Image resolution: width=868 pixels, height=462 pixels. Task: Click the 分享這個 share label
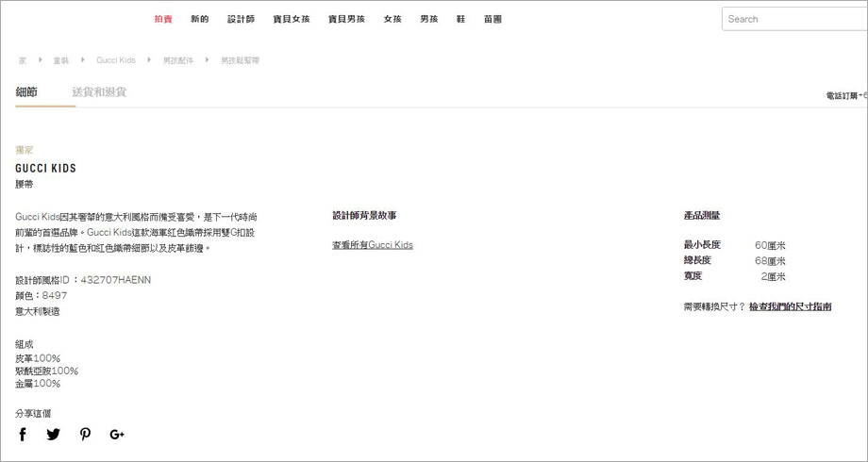point(33,413)
